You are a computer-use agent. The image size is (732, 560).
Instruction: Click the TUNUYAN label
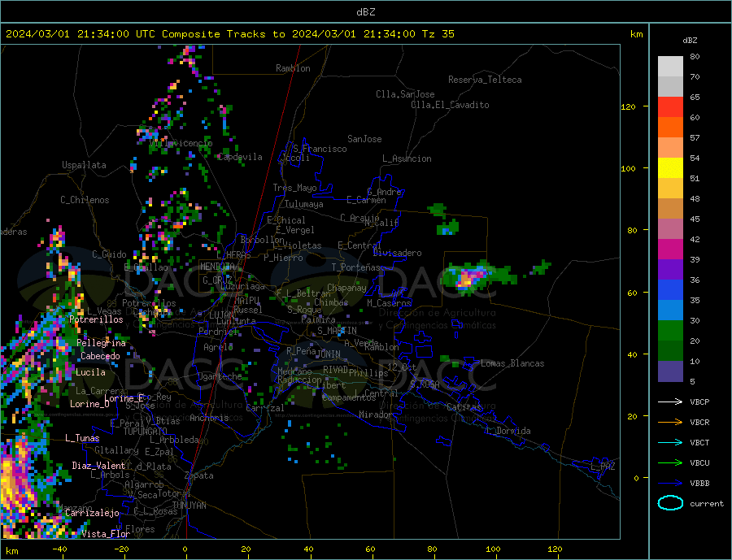[x=189, y=506]
